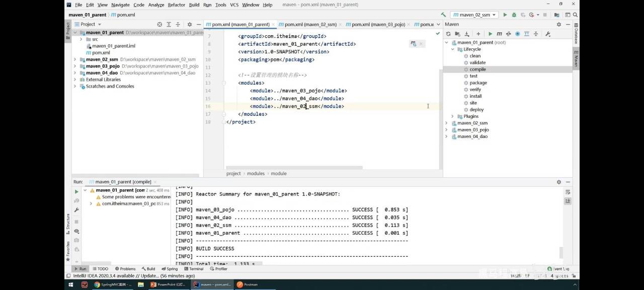Image resolution: width=644 pixels, height=290 pixels.
Task: Collapse maven_01_parent in Project tree
Action: coord(75,32)
